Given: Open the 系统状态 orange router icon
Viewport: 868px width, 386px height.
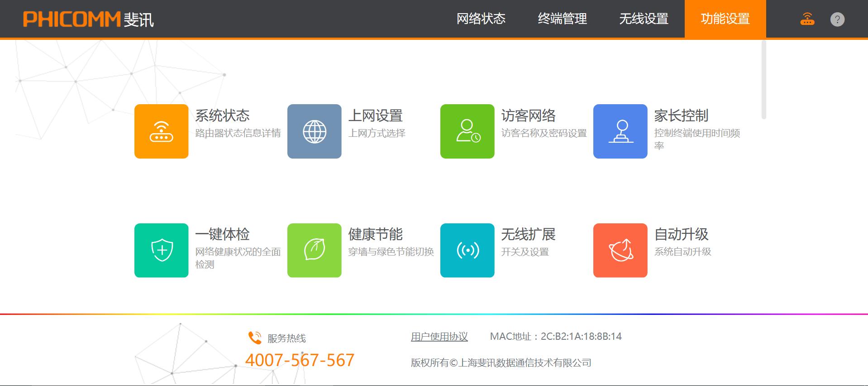Looking at the screenshot, I should click(x=161, y=131).
